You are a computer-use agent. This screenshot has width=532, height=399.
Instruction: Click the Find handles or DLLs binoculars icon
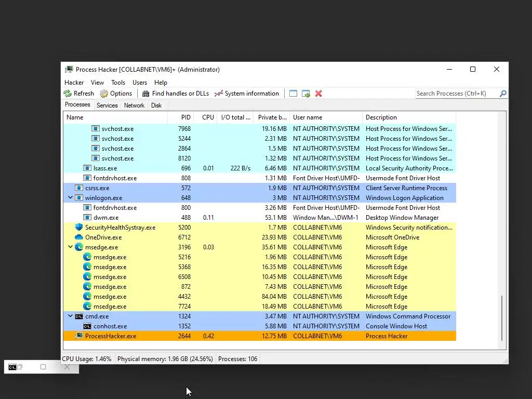[x=145, y=94]
